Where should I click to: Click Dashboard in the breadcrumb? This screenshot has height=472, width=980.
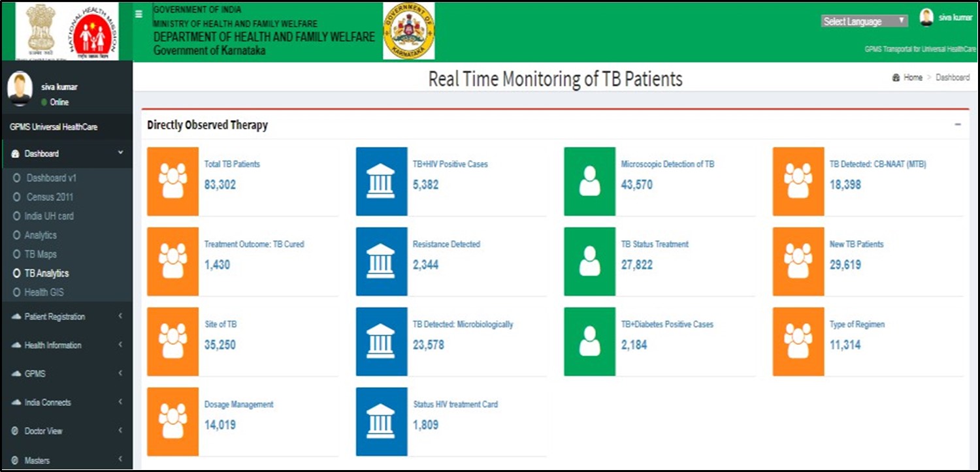953,78
